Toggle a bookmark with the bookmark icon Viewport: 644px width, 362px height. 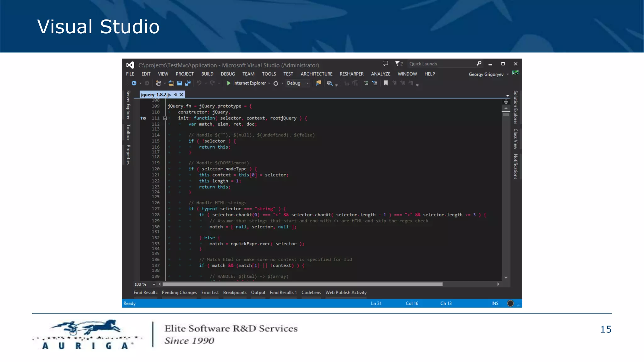pos(386,83)
